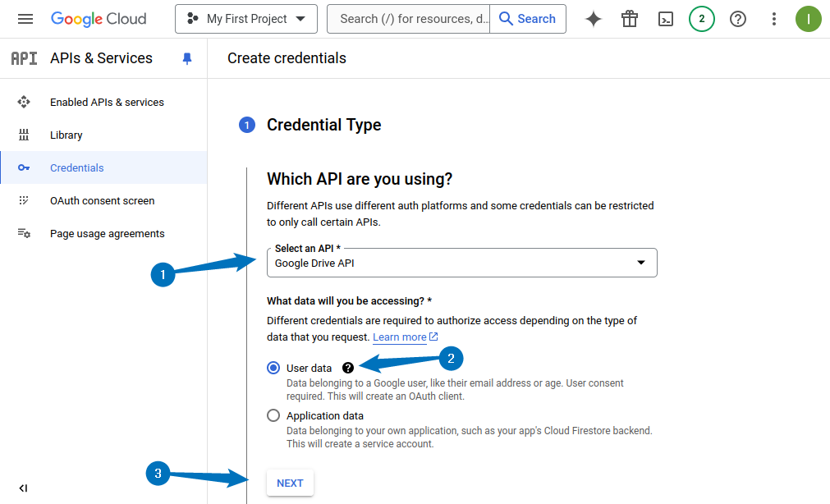Click the NEXT button

click(x=289, y=483)
